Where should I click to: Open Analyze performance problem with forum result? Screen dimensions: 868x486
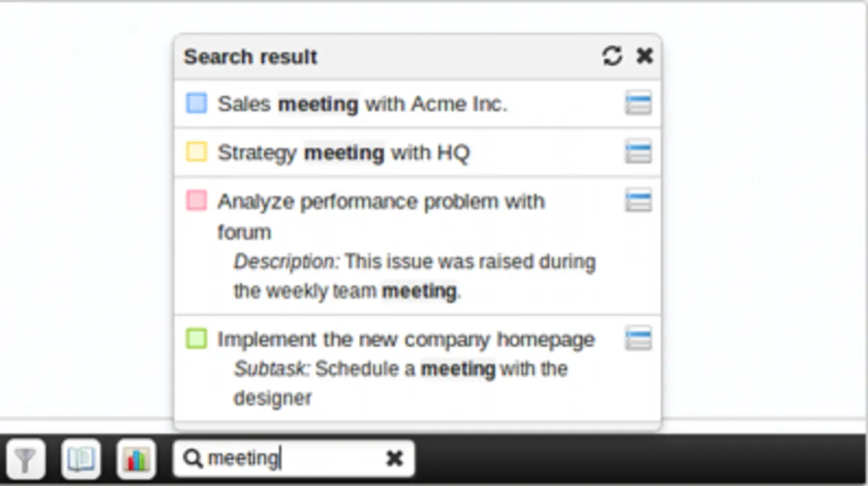(380, 201)
